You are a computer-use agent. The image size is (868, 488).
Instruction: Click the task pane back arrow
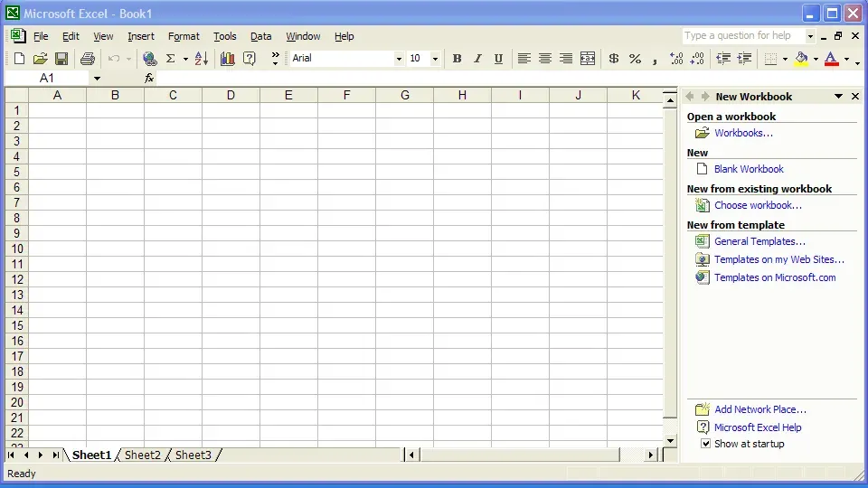point(690,97)
